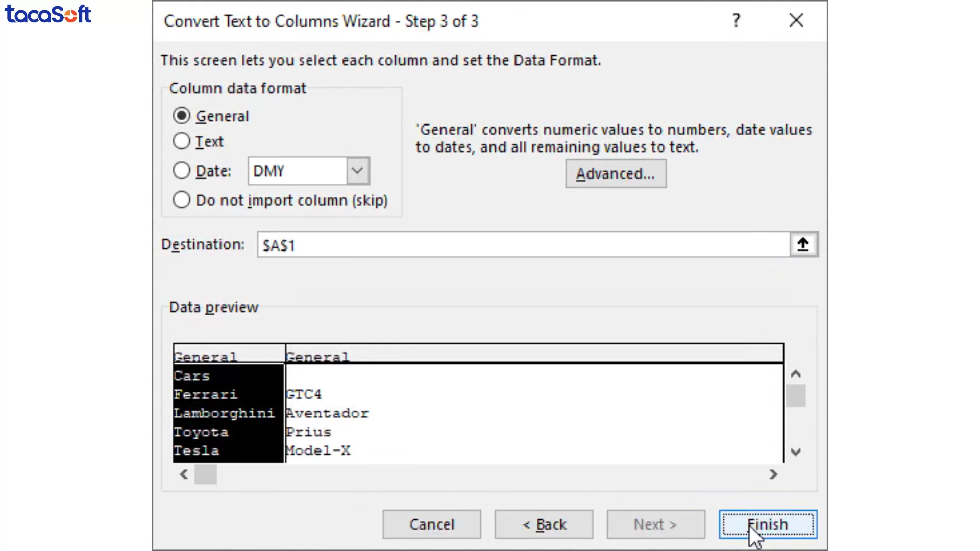Click the horizontal scrollbar thumb in preview

[206, 474]
